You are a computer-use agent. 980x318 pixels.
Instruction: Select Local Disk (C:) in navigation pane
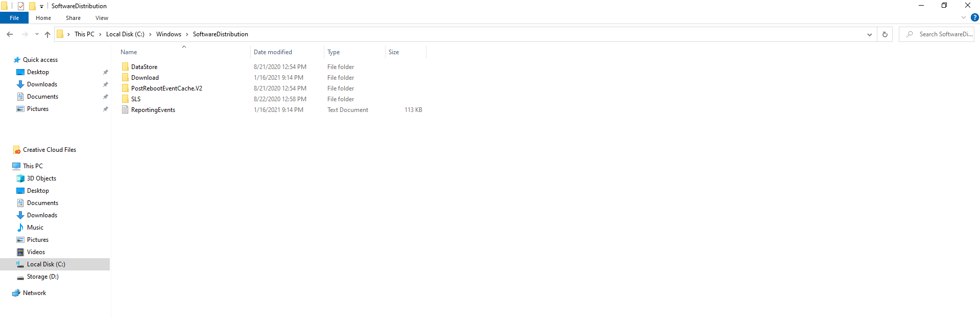click(55, 264)
